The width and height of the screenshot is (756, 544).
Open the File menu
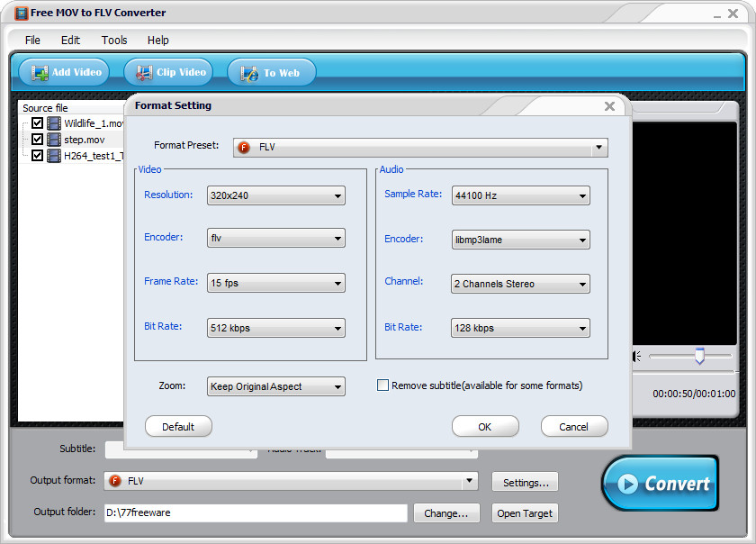tap(32, 40)
